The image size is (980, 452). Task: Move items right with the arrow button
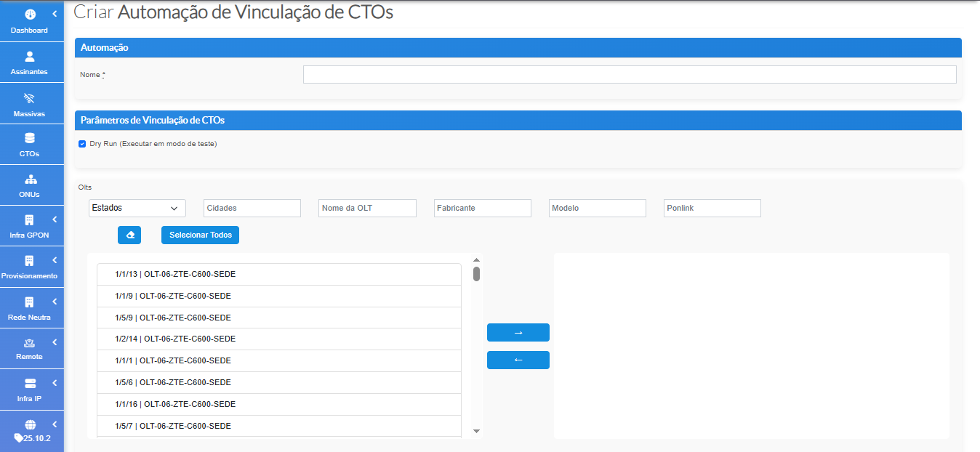[518, 332]
